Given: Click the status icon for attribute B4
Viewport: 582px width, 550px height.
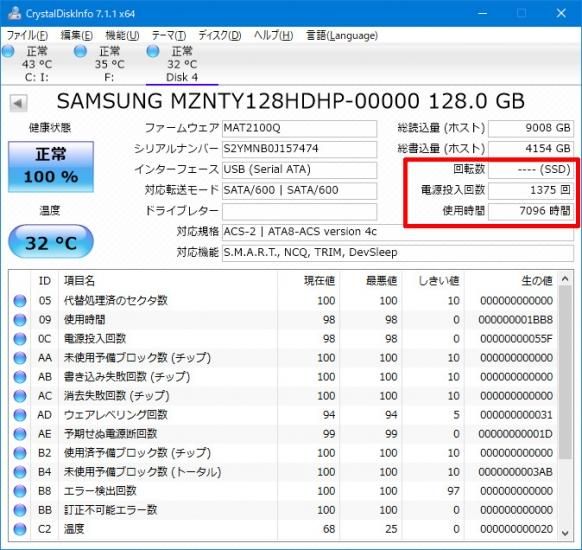Looking at the screenshot, I should point(20,472).
